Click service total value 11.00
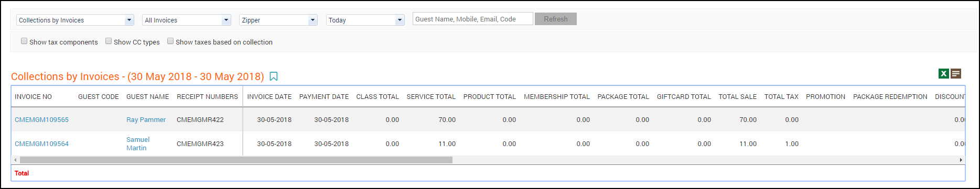 pyautogui.click(x=447, y=144)
